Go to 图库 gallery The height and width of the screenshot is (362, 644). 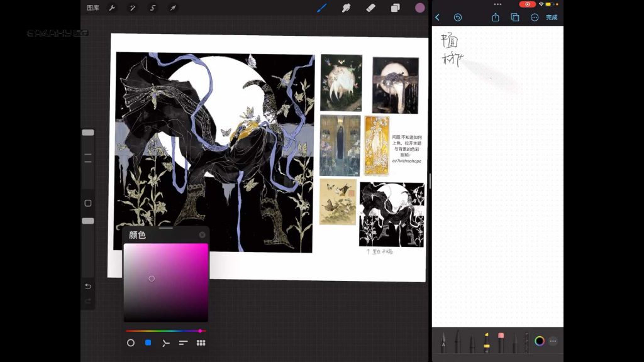point(93,8)
